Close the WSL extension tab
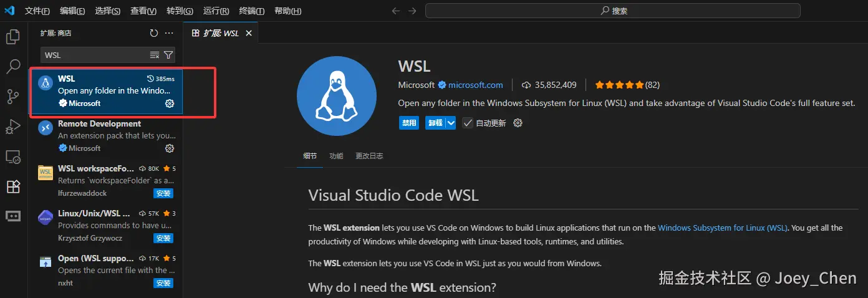868x298 pixels. point(249,33)
